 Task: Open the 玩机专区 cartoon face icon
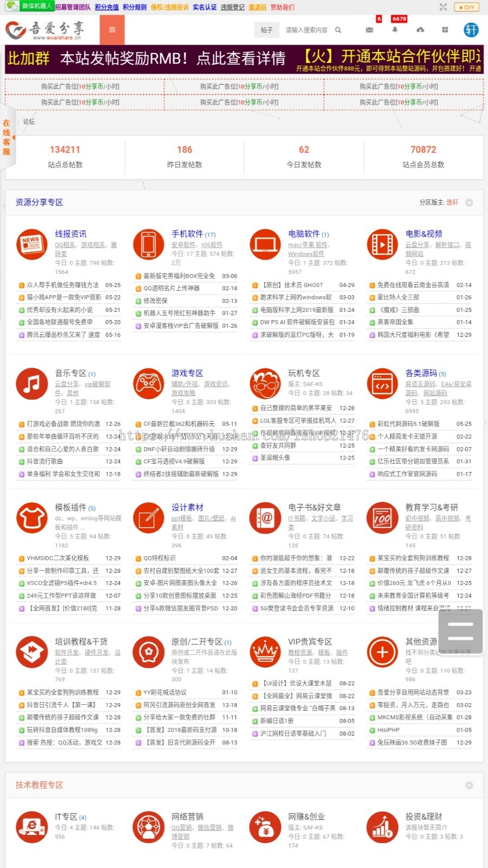(265, 384)
